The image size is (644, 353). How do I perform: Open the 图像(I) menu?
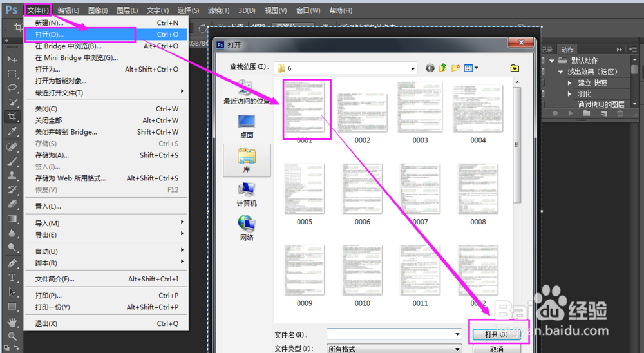(x=98, y=10)
